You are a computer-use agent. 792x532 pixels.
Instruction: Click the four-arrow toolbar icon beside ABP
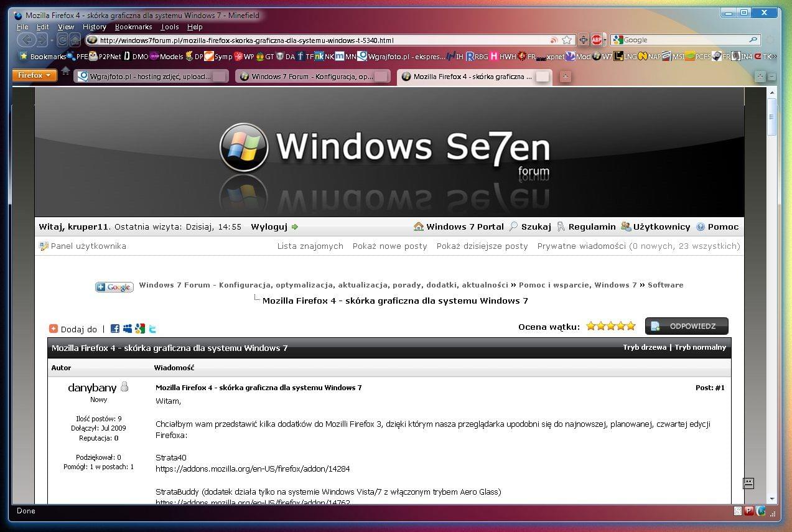coord(584,40)
